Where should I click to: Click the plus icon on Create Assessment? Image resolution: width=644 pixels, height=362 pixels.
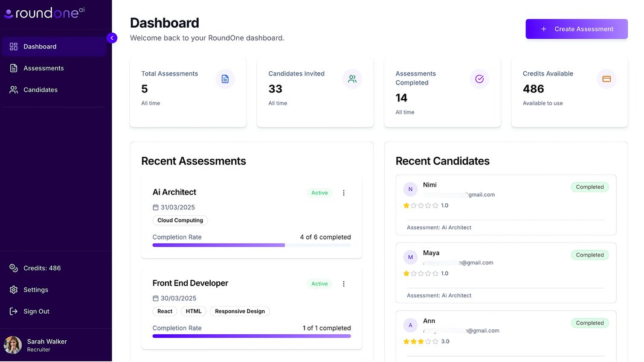543,29
